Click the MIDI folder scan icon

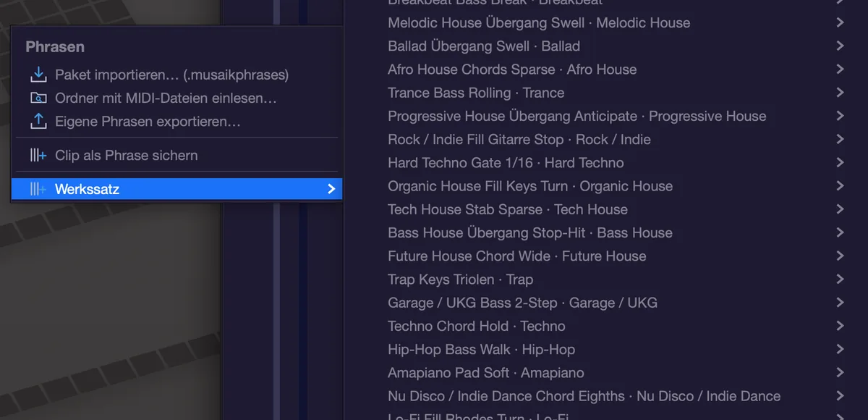tap(38, 98)
